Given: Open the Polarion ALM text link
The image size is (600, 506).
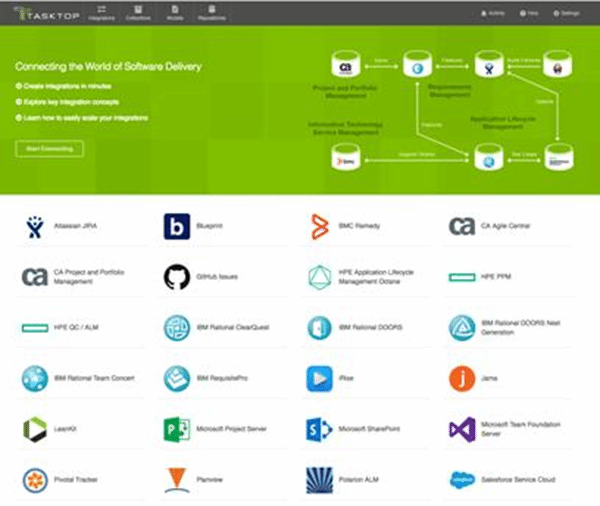Looking at the screenshot, I should pyautogui.click(x=359, y=480).
